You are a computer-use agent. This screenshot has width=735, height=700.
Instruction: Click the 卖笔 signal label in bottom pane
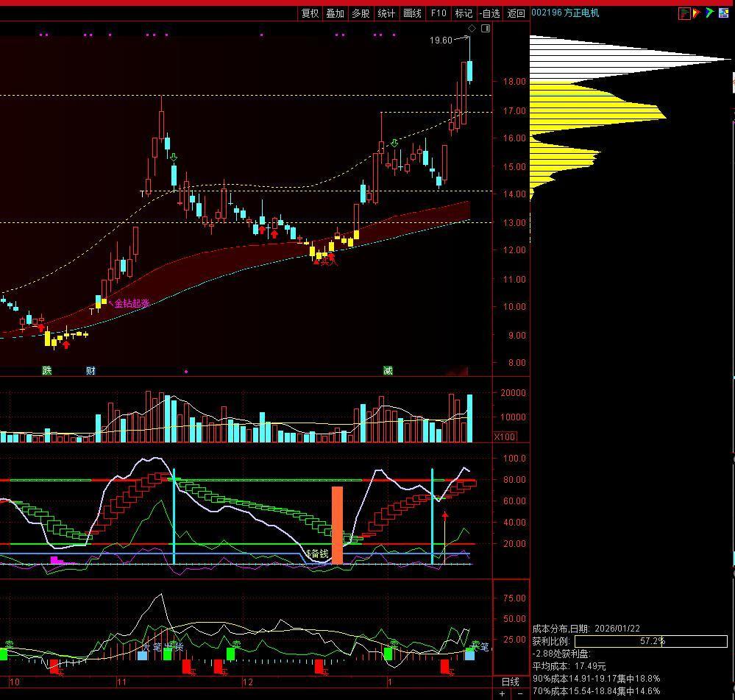click(480, 646)
